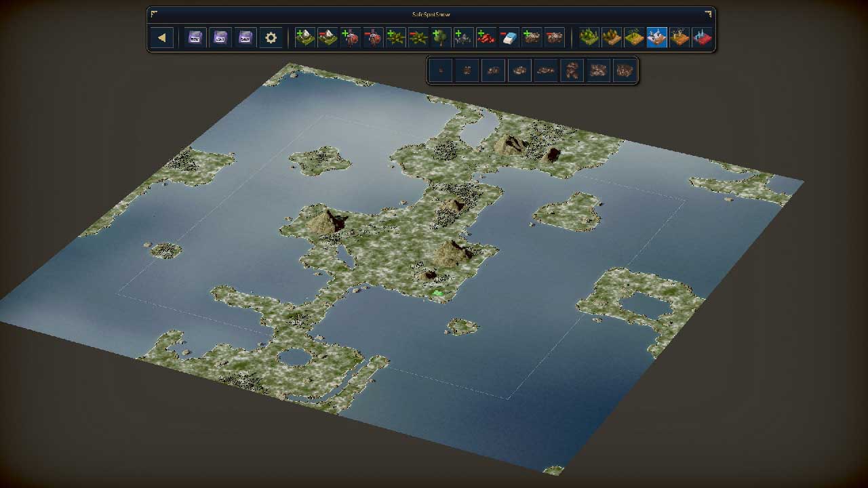Create a new map with NEW icon

(195, 38)
